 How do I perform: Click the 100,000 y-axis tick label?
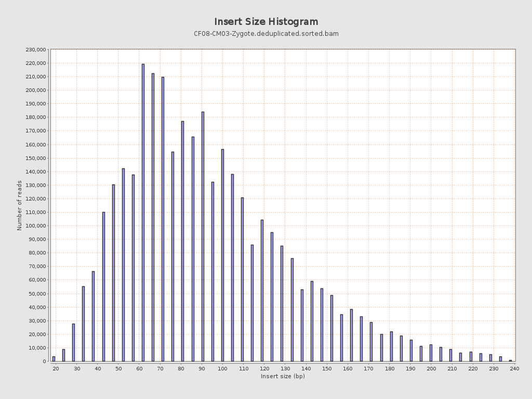coord(36,225)
